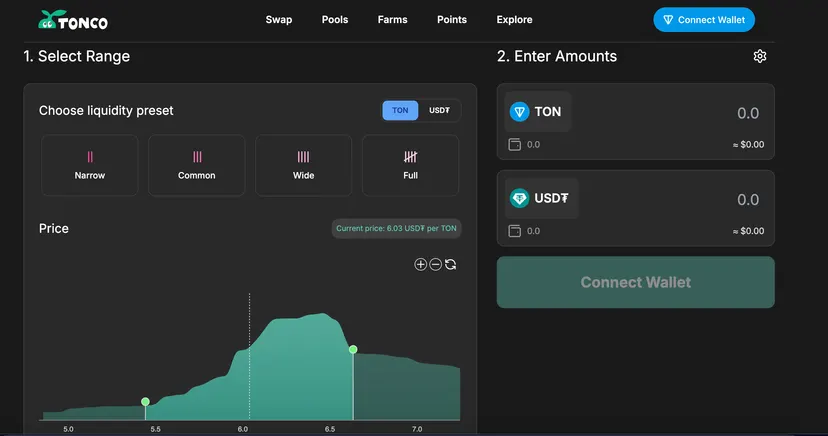Click the 7.0 axis label
The height and width of the screenshot is (436, 828).
pyautogui.click(x=417, y=429)
